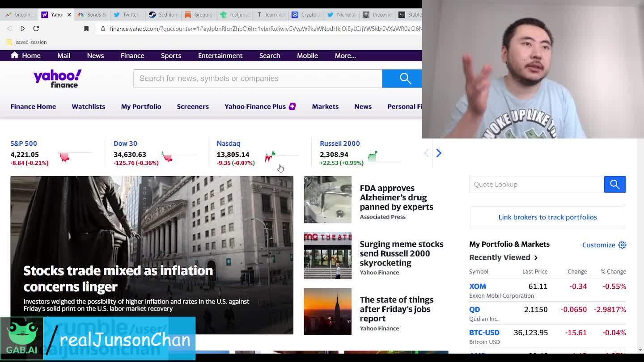Switch to the Nicholas browser tab
The height and width of the screenshot is (362, 644).
[343, 15]
